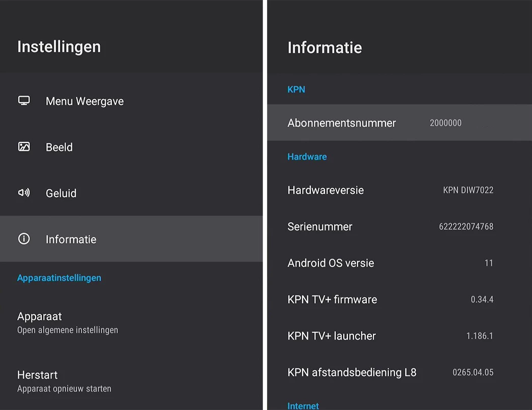Open Menu Weergave settings
Viewport: 532px width, 410px height.
point(84,101)
